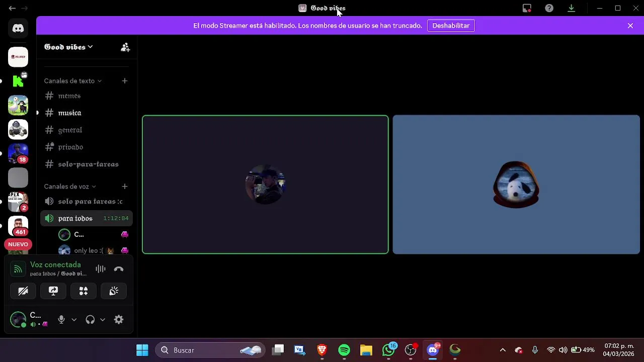Click user only leo in voice list

point(94,250)
